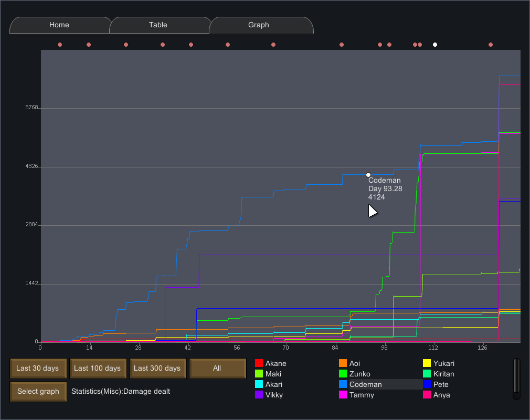The height and width of the screenshot is (420, 530).
Task: Open the Table tab
Action: pos(159,25)
